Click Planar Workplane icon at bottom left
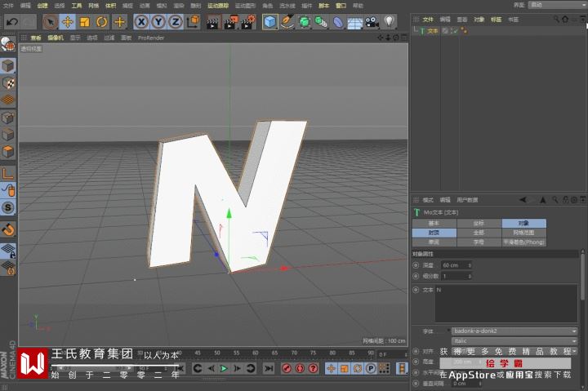The width and height of the screenshot is (588, 391). [8, 268]
